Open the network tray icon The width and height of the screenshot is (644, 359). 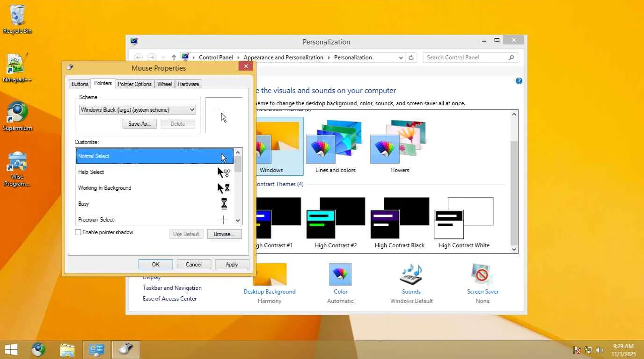(x=588, y=350)
